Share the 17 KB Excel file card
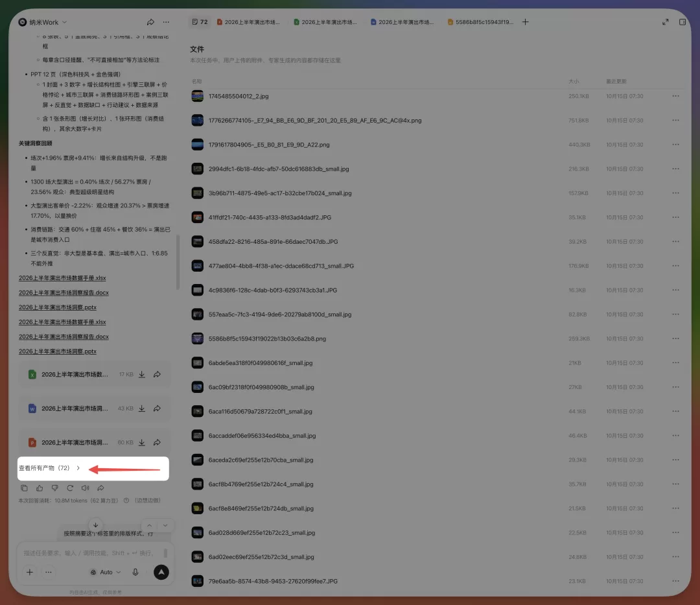 point(157,375)
